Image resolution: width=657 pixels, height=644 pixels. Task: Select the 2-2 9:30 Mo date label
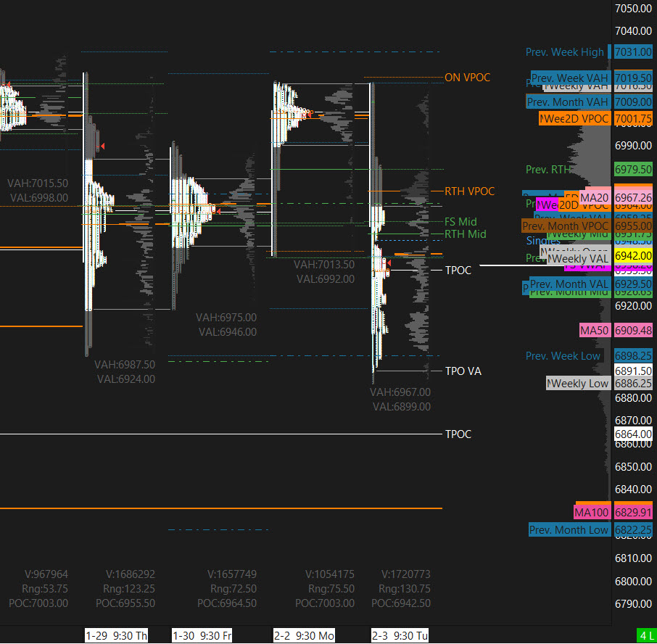(304, 636)
